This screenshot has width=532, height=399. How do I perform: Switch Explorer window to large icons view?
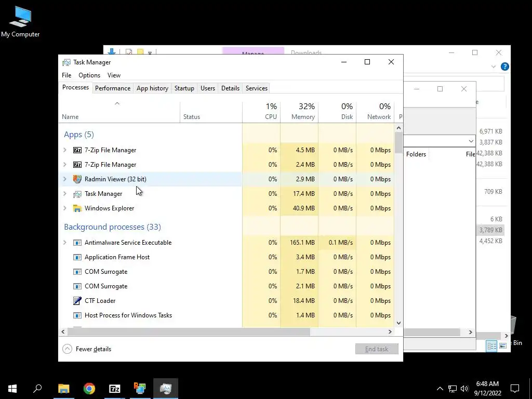click(503, 345)
